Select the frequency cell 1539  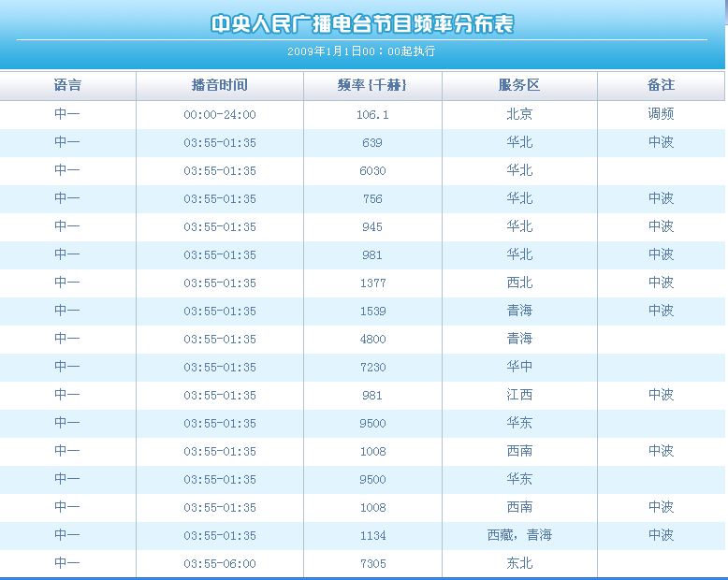tap(372, 312)
